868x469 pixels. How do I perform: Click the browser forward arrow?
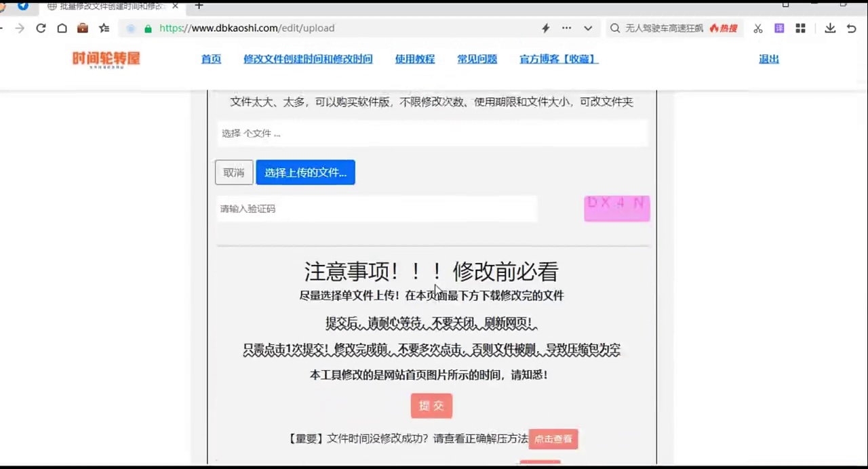tap(20, 28)
